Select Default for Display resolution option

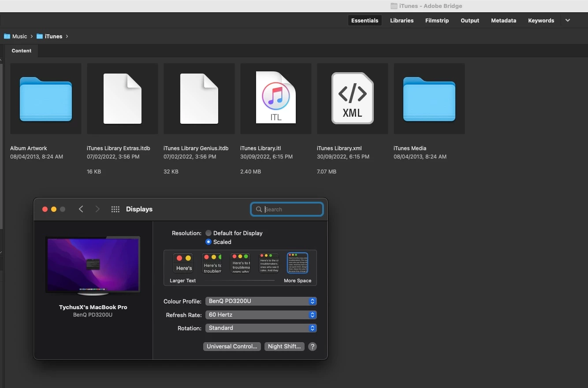click(208, 233)
